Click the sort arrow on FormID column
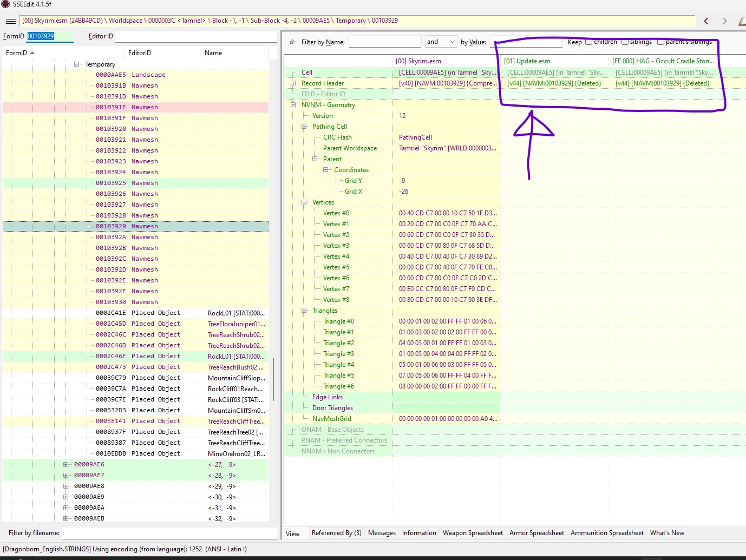 coord(32,53)
